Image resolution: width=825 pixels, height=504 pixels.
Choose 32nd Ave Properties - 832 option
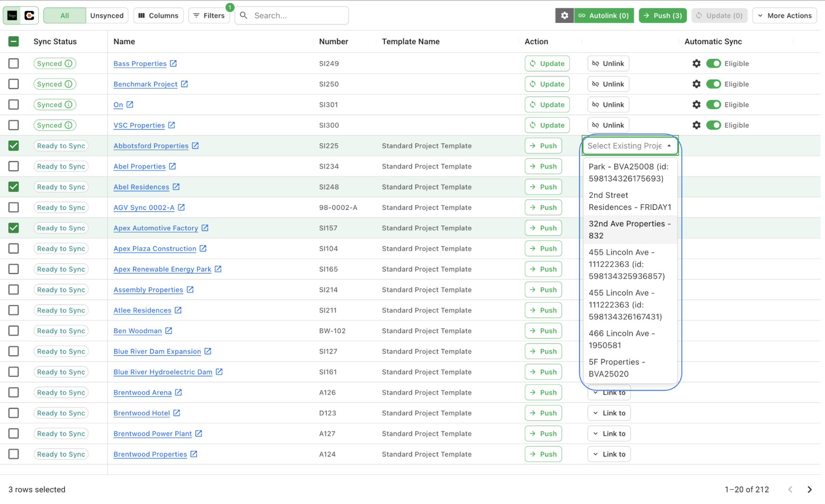pyautogui.click(x=629, y=229)
